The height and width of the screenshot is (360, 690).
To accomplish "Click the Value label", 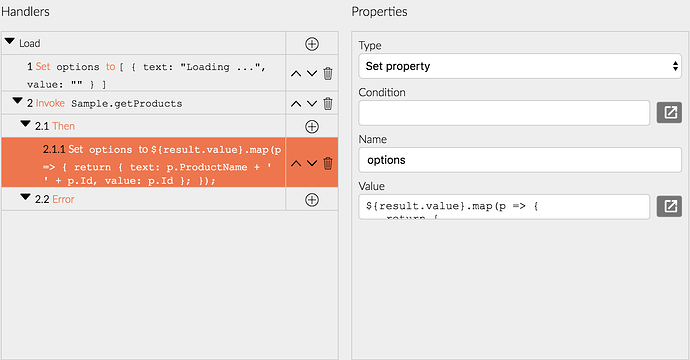I will pos(372,186).
